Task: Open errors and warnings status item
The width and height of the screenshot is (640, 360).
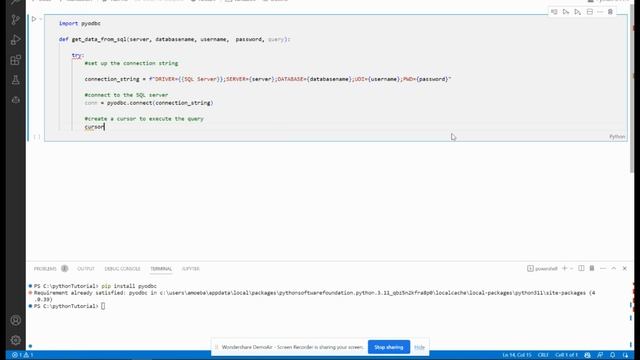Action: coord(22,355)
